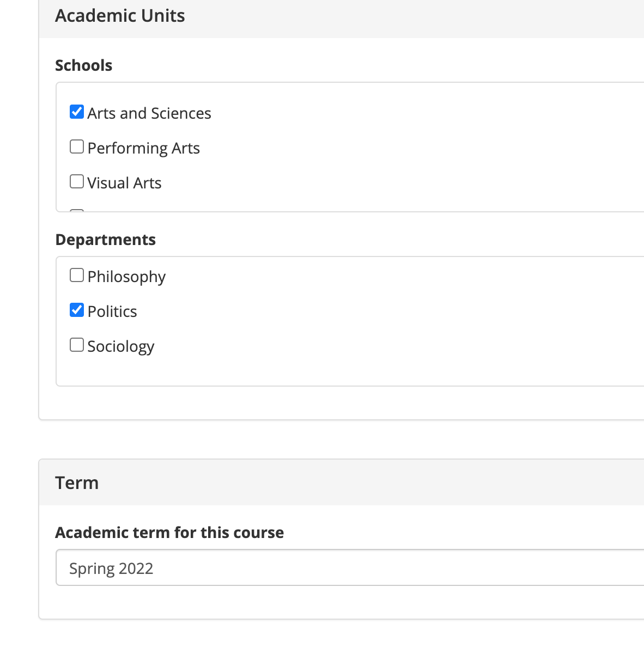The width and height of the screenshot is (644, 648).
Task: Click the Arts and Sciences label text
Action: click(x=149, y=113)
